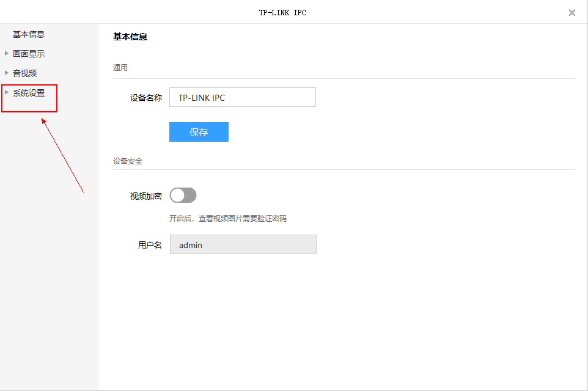
Task: Click the 设备名称 field label
Action: tap(146, 98)
